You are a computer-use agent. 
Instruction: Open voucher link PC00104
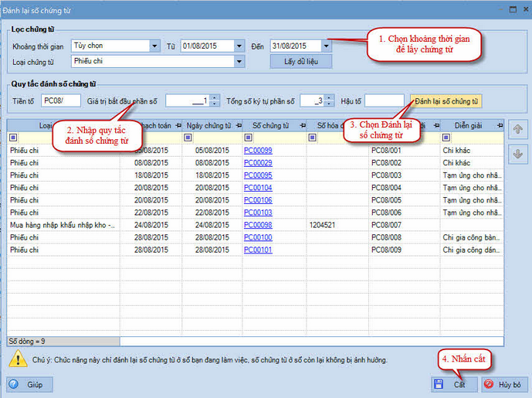pyautogui.click(x=258, y=188)
